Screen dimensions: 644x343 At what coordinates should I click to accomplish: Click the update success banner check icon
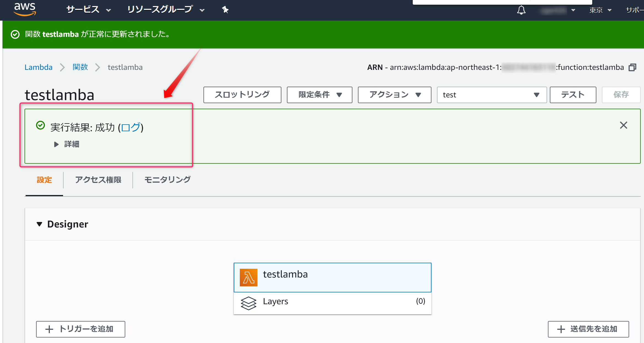[15, 34]
